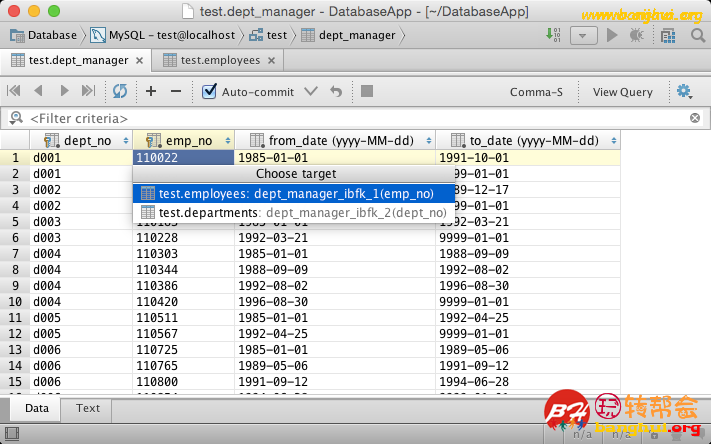Select cell 110228 in row 6
This screenshot has width=711, height=444.
183,238
